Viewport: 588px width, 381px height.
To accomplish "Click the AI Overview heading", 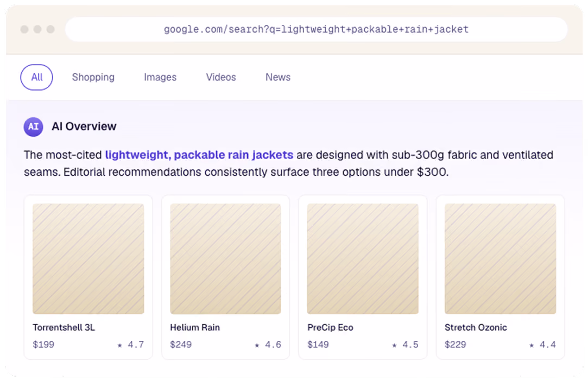I will pos(84,127).
